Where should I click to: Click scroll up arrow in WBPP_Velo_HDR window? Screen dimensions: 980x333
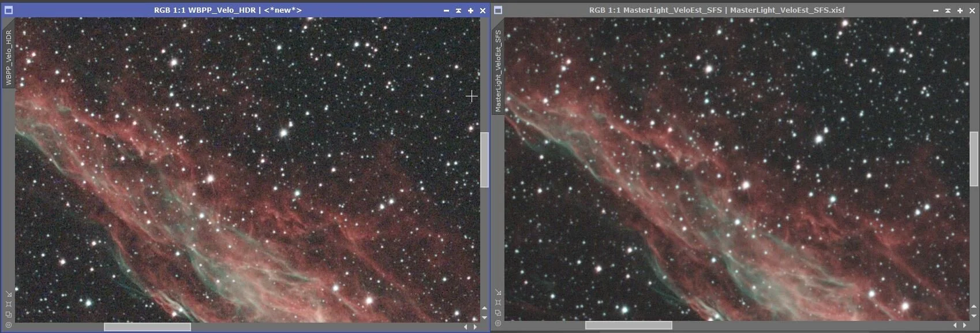(x=484, y=308)
